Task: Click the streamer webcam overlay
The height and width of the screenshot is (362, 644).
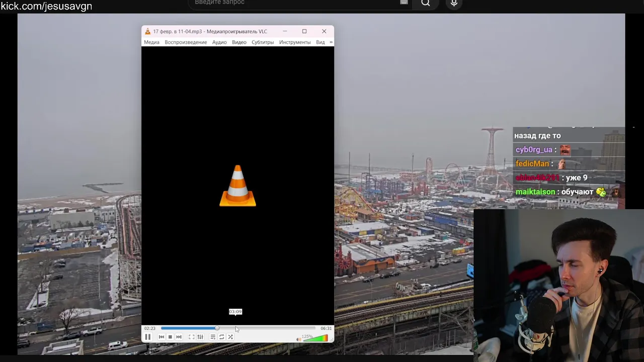Action: pos(558,285)
